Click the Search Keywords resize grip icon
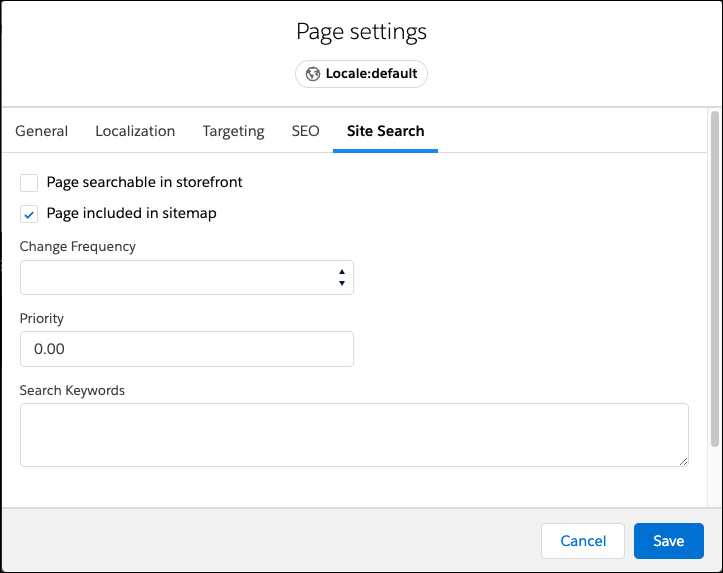The width and height of the screenshot is (723, 573). tap(683, 461)
